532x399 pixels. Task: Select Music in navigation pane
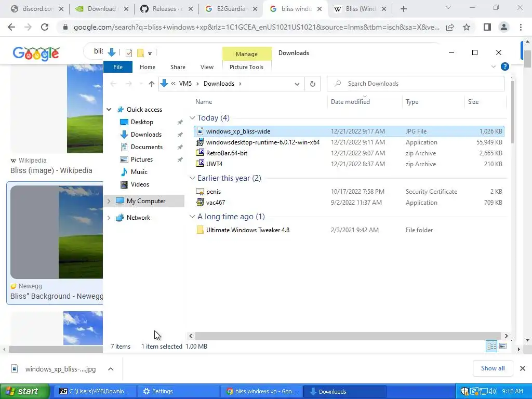coord(139,171)
